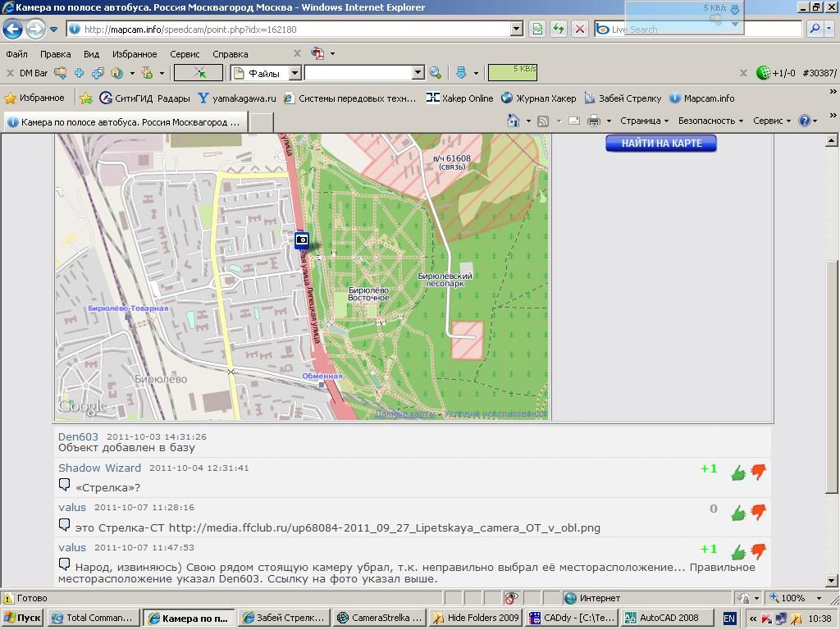The width and height of the screenshot is (840, 630).
Task: Stop loading the page
Action: pyautogui.click(x=580, y=29)
